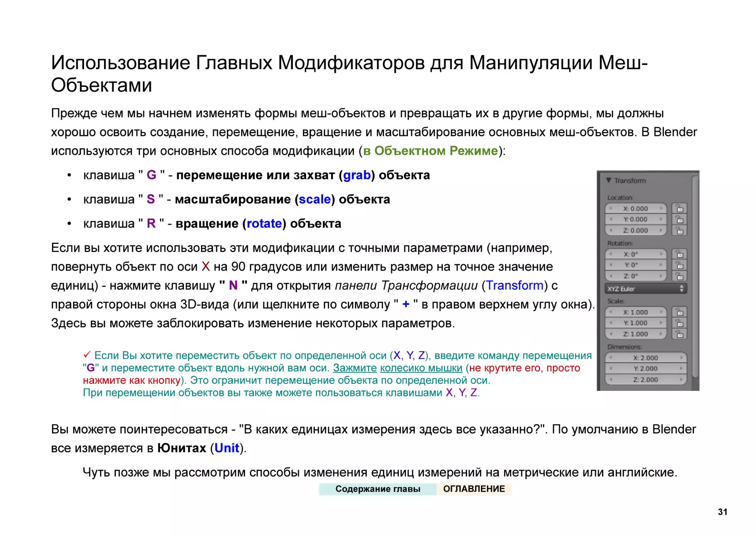Increase Dimensions Z with its right arrow
756x534 pixels.
(681, 379)
